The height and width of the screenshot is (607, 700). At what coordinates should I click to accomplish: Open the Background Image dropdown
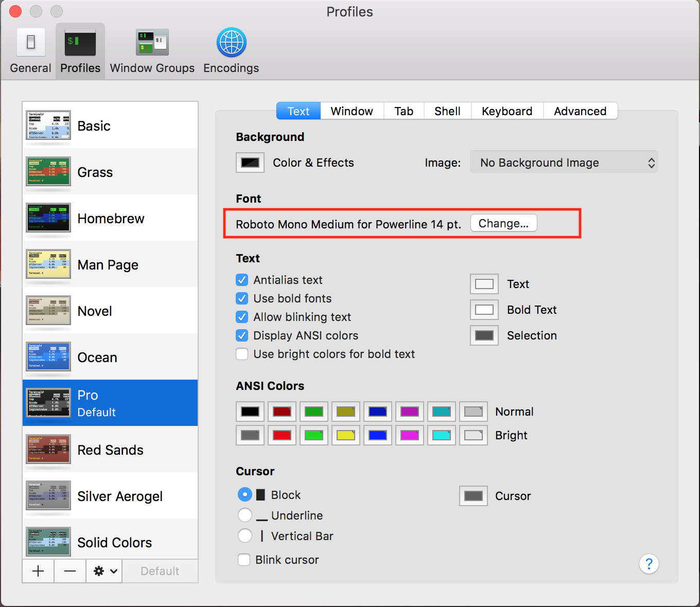tap(564, 163)
